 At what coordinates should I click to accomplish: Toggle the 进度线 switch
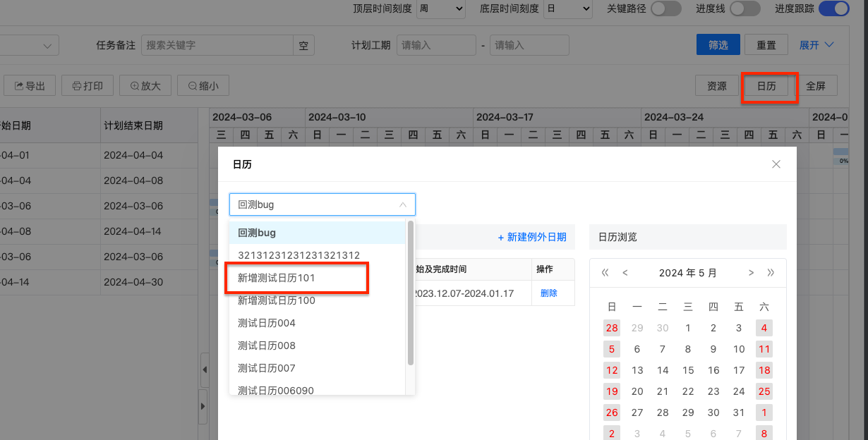point(745,8)
